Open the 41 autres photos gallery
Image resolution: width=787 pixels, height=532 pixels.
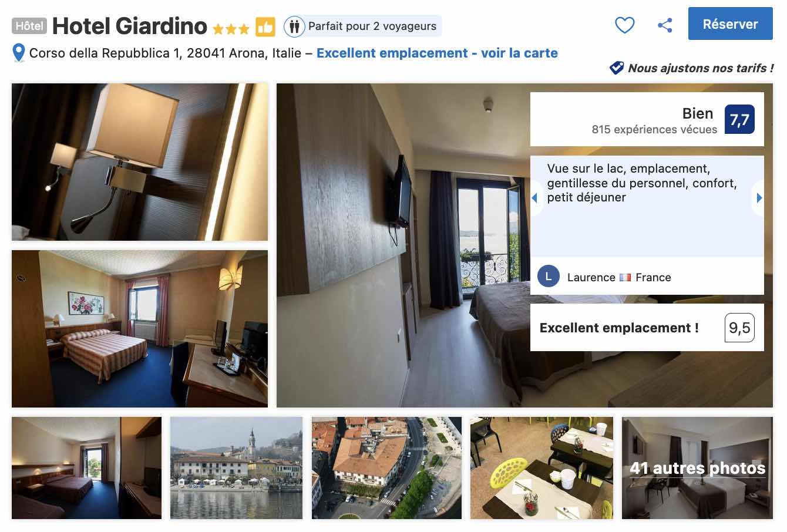point(697,468)
